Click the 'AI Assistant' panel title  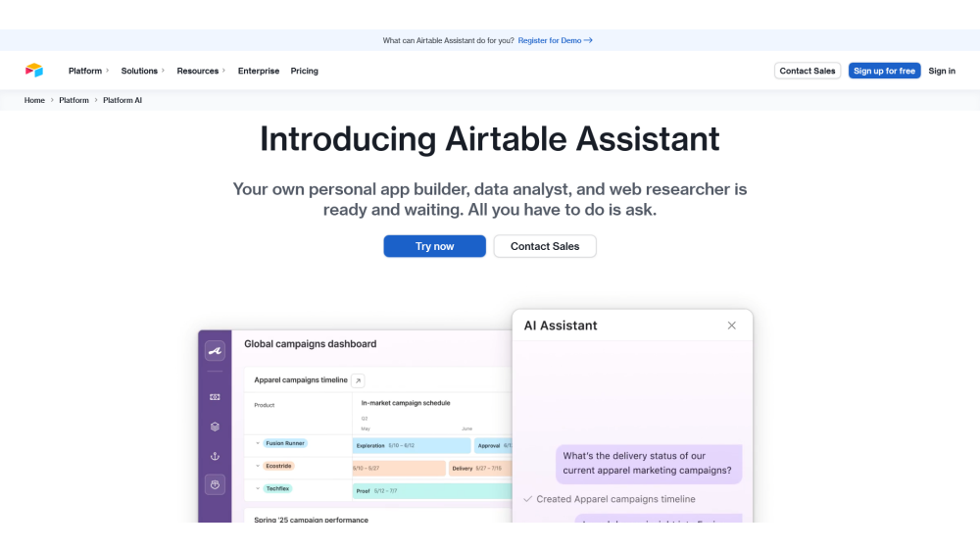(561, 326)
